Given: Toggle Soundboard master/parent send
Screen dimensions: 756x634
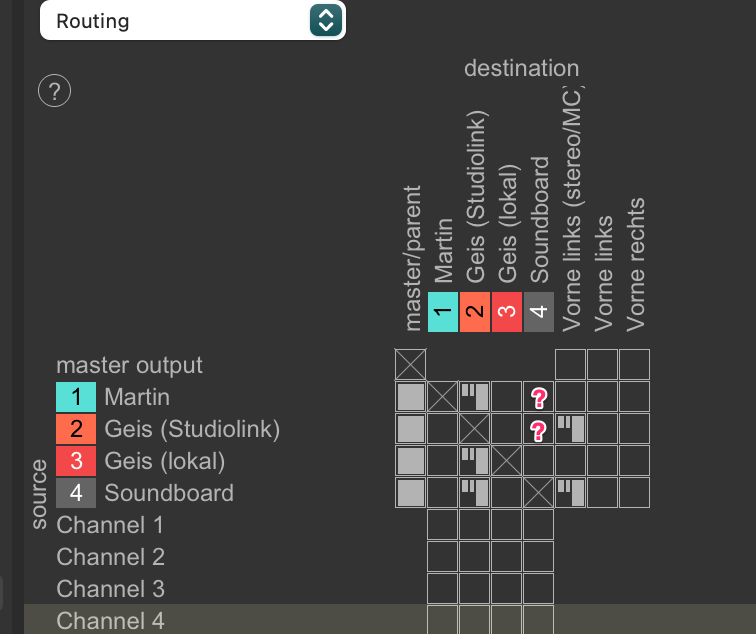Looking at the screenshot, I should click(x=411, y=493).
